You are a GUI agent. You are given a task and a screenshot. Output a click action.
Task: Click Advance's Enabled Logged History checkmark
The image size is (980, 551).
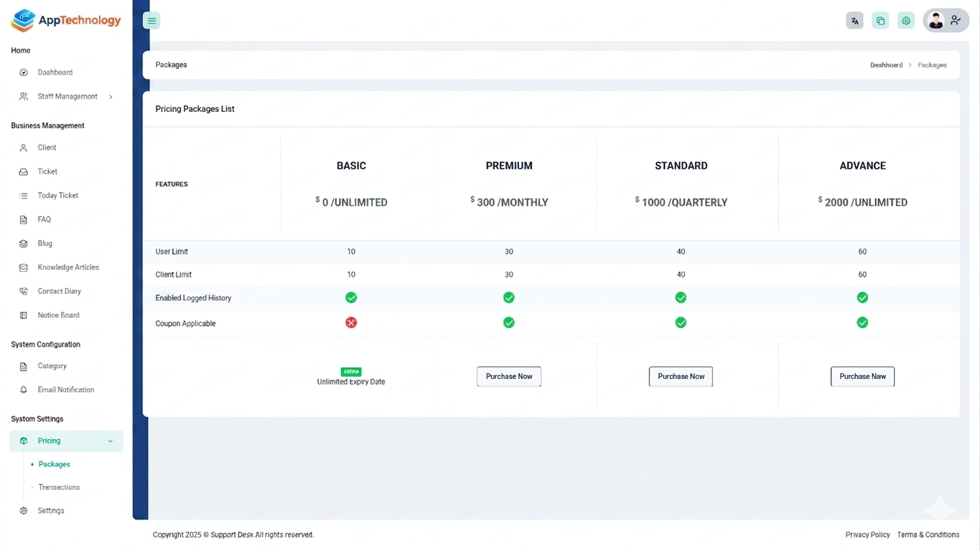(x=862, y=298)
